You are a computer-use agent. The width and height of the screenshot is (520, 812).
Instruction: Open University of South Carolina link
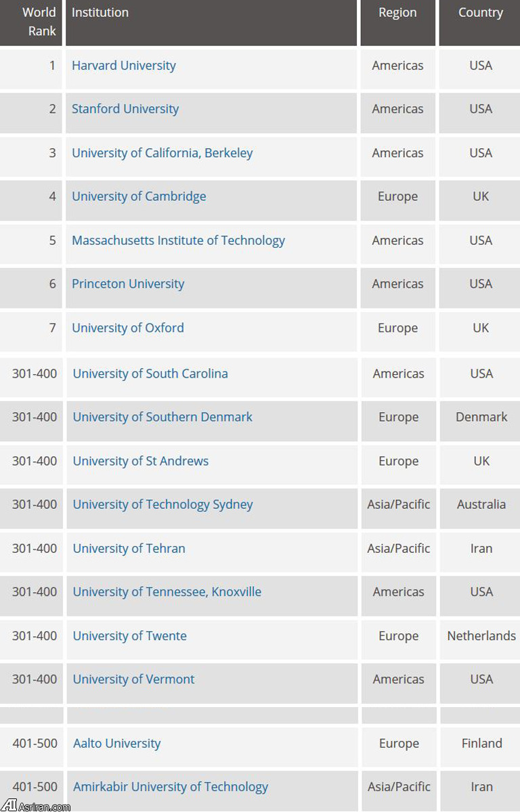150,374
